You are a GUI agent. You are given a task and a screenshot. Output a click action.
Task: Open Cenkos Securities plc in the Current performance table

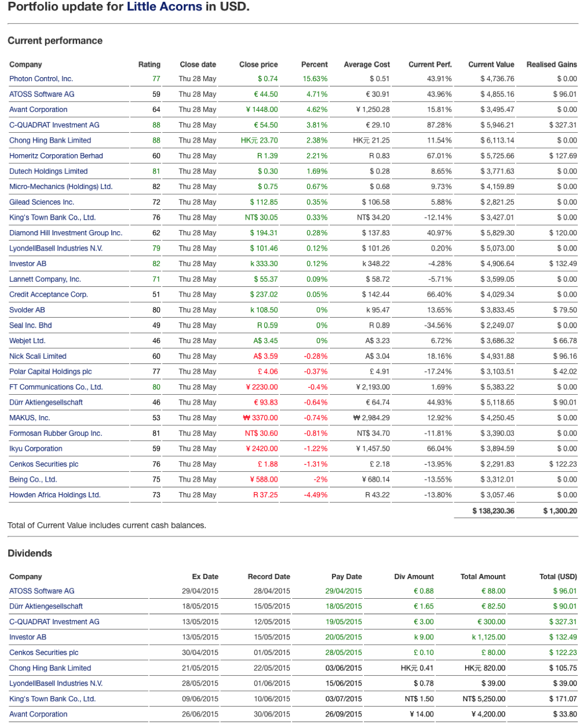44,464
